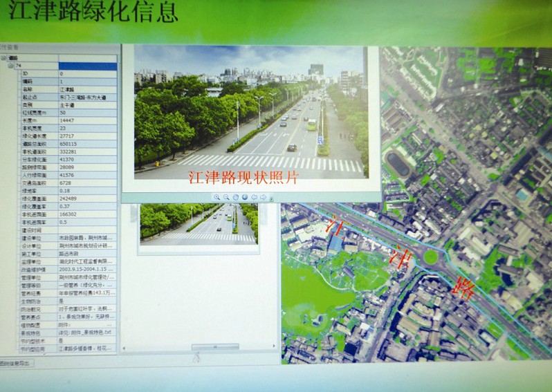552x392 pixels.
Task: Collapse the 74 record tree node
Action: (10, 66)
